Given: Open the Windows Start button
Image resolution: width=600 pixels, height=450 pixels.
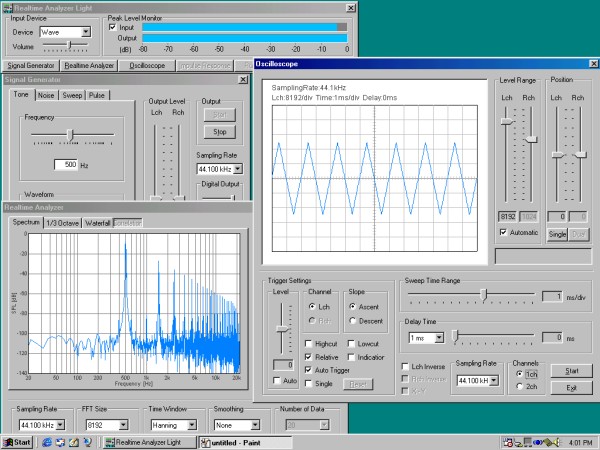Looking at the screenshot, I should click(16, 442).
